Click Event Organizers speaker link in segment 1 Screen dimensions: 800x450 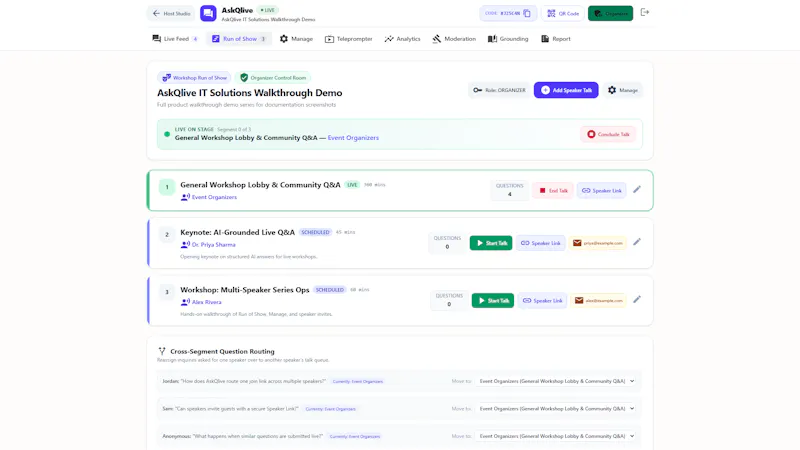[214, 197]
